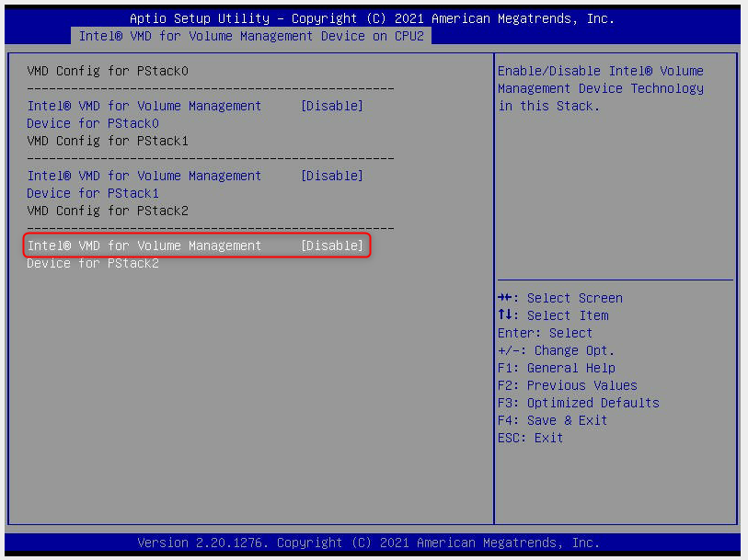
Task: Open the PStack0 VMD [Disable] option value
Action: coord(332,106)
